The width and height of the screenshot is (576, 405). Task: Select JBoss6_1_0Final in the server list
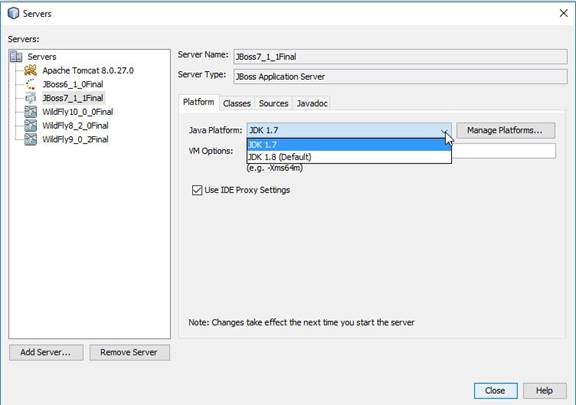pos(73,84)
